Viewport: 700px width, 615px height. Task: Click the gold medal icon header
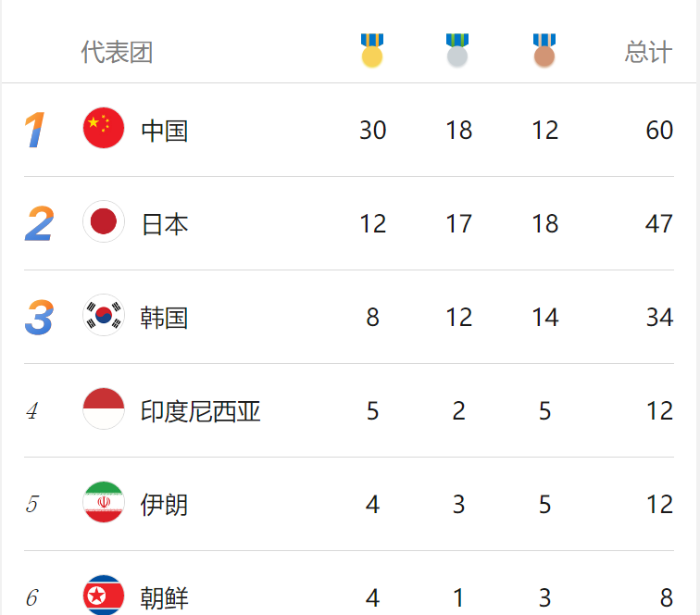point(372,50)
